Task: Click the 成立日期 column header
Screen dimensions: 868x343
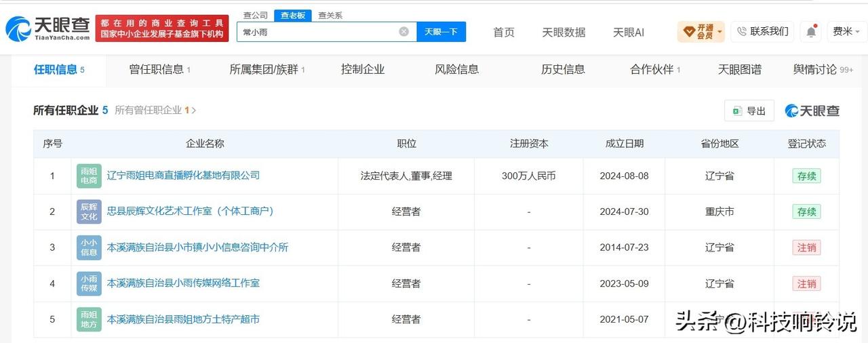Action: click(x=624, y=144)
